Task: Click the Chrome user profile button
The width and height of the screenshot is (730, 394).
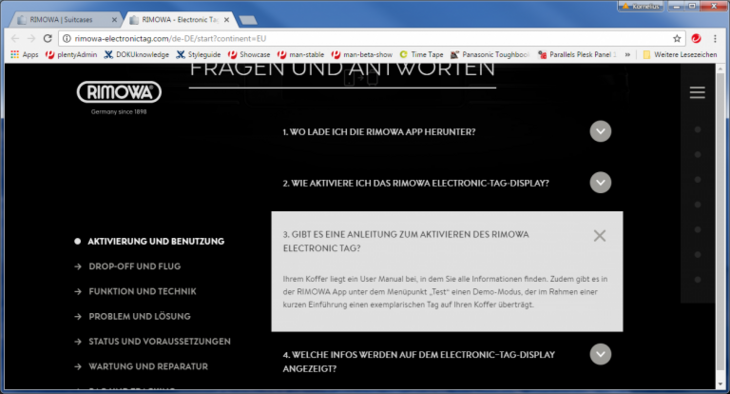Action: coord(641,7)
